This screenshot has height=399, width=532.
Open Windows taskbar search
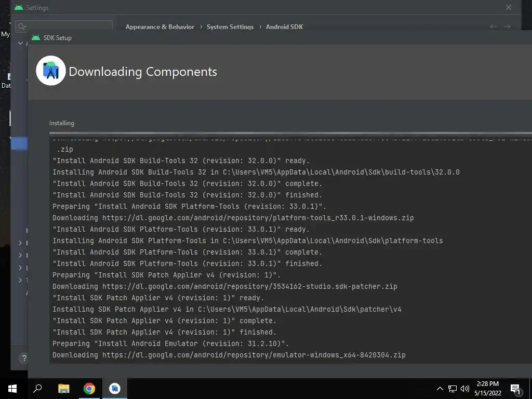pos(37,389)
